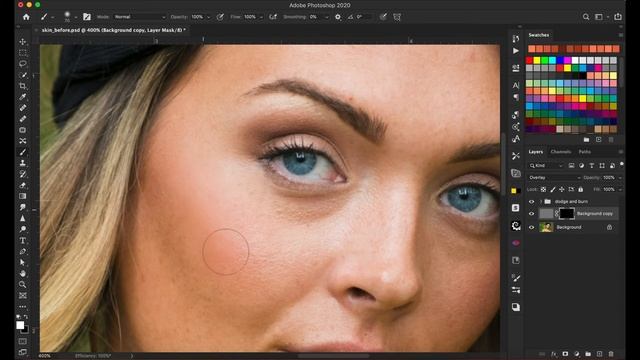Image resolution: width=640 pixels, height=360 pixels.
Task: Select the Eraser tool
Action: 22,185
